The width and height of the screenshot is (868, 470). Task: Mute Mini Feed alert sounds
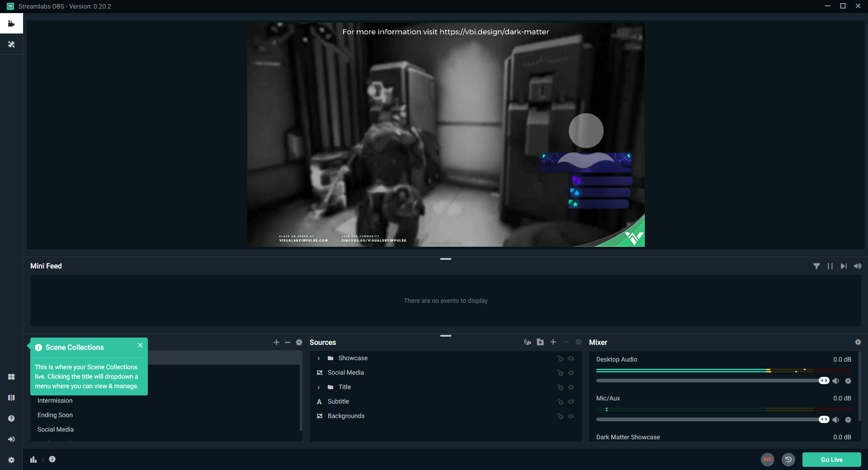pos(858,266)
